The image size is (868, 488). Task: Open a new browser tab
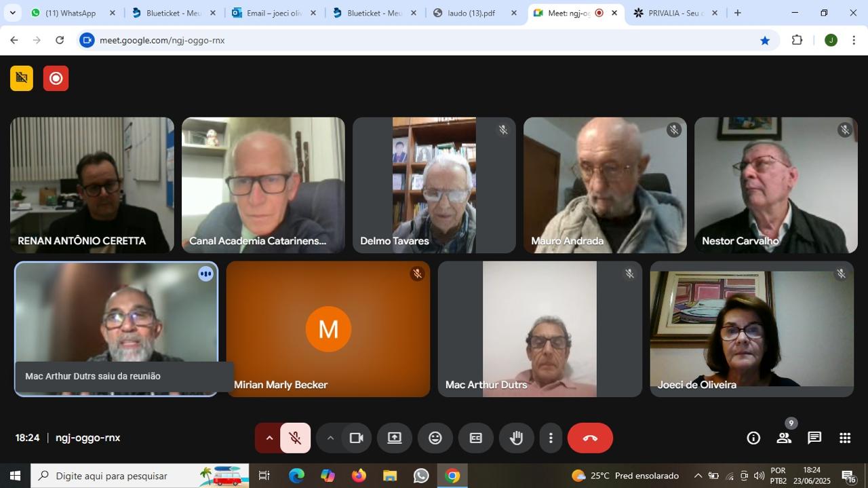pyautogui.click(x=737, y=13)
